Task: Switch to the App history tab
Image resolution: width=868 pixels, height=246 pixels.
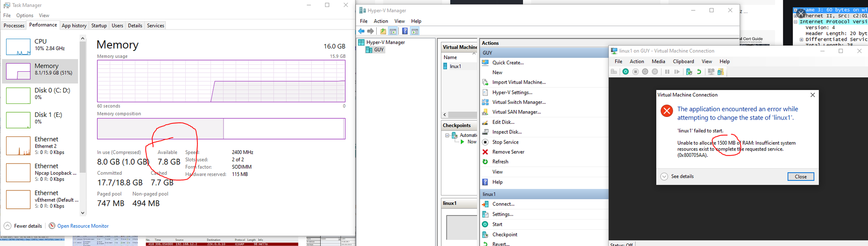Action: (74, 26)
